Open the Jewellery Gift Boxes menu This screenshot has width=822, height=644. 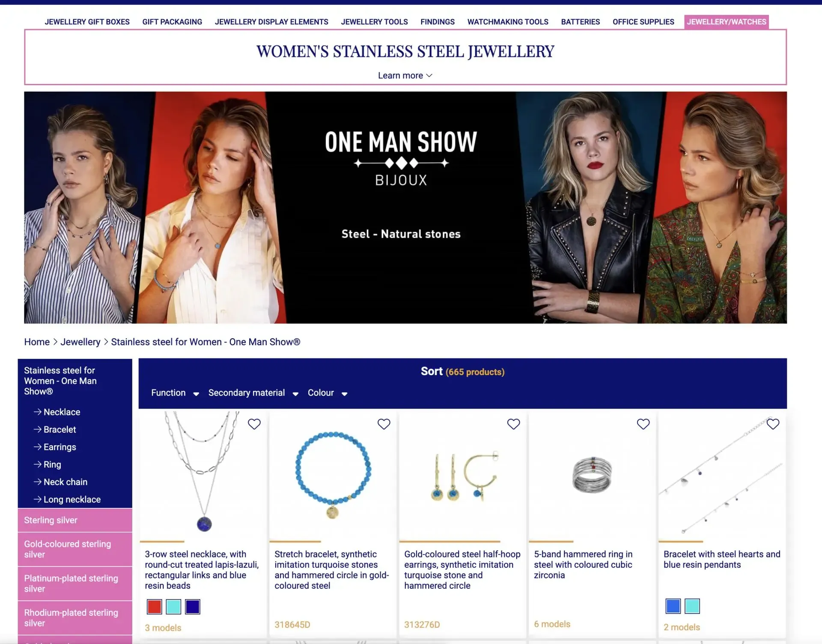87,22
